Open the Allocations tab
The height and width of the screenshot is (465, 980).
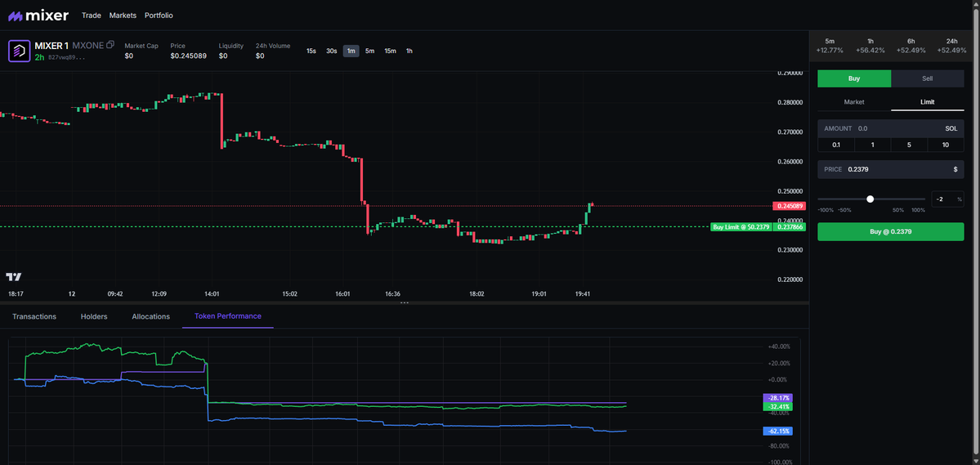(150, 317)
